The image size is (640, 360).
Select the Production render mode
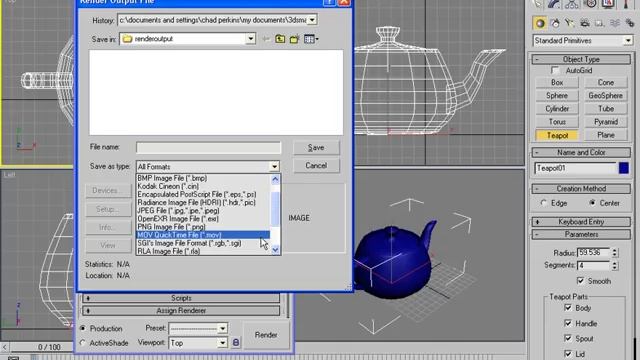click(x=83, y=328)
